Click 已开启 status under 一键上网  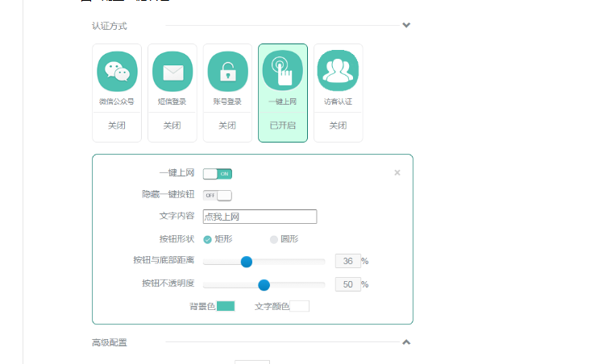point(282,126)
